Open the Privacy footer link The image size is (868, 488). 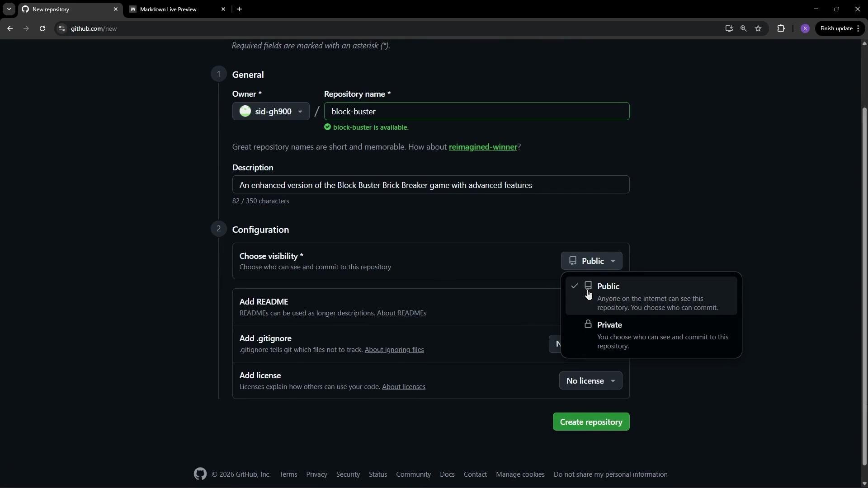(316, 474)
